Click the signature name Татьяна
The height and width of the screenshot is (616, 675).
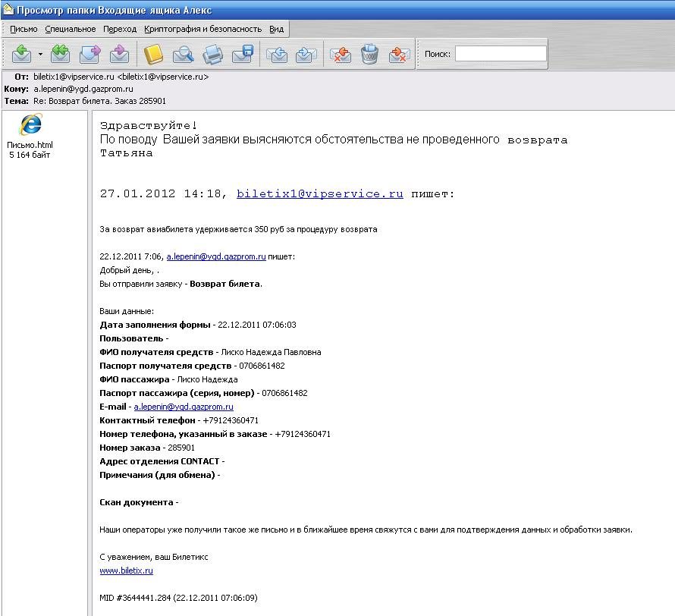(126, 153)
